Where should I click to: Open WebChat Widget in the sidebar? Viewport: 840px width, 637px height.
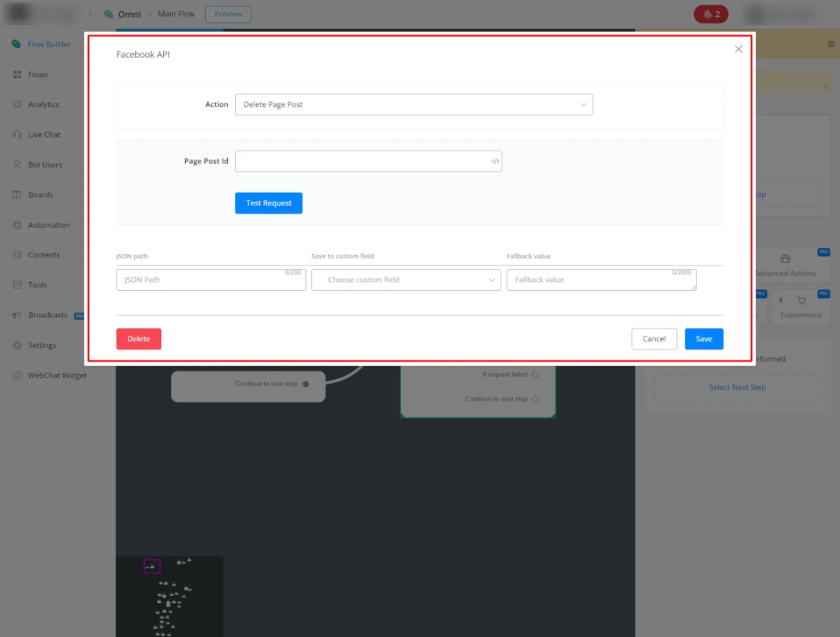(x=57, y=376)
